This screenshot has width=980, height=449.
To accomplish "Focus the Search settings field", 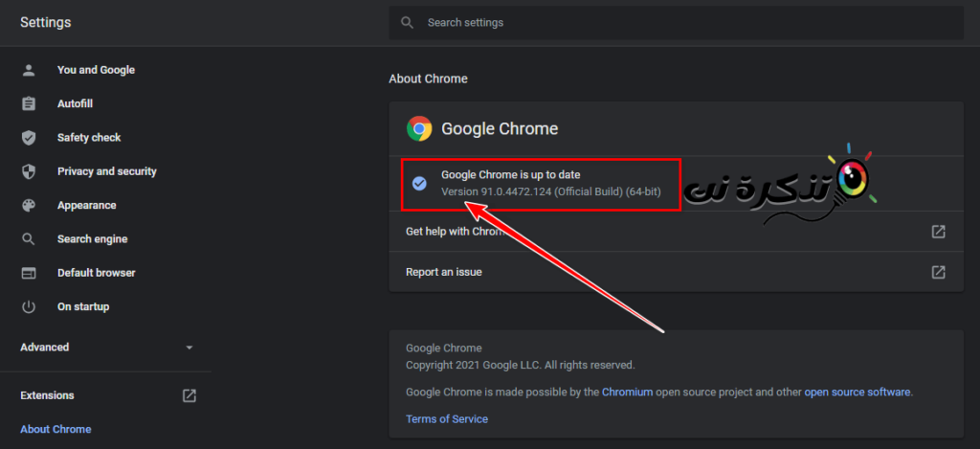I will click(x=676, y=23).
